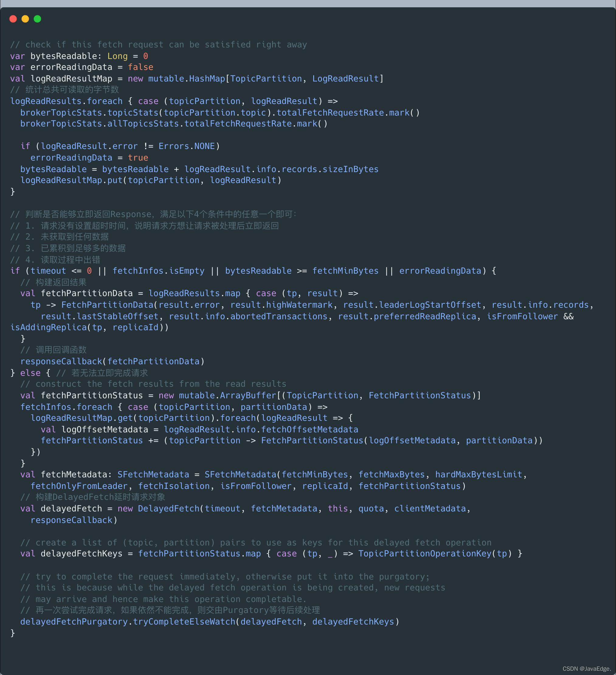The width and height of the screenshot is (616, 675).
Task: Click 'Errors.NONE' in the if condition
Action: 187,146
